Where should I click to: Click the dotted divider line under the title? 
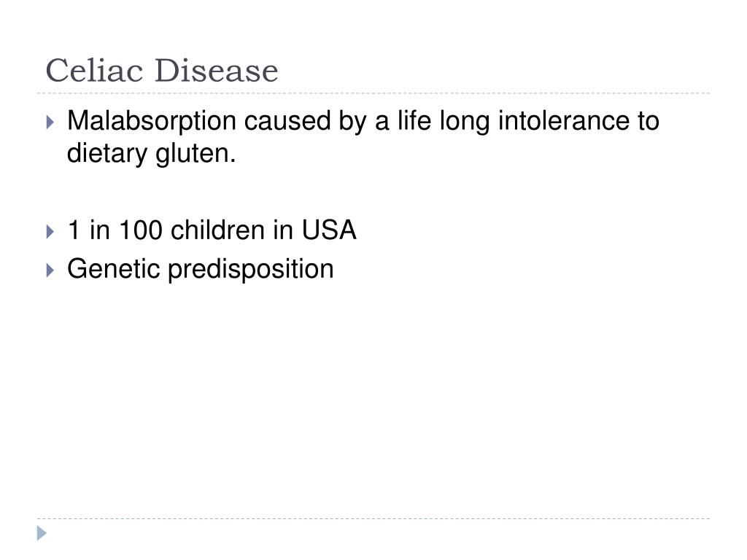(x=373, y=93)
